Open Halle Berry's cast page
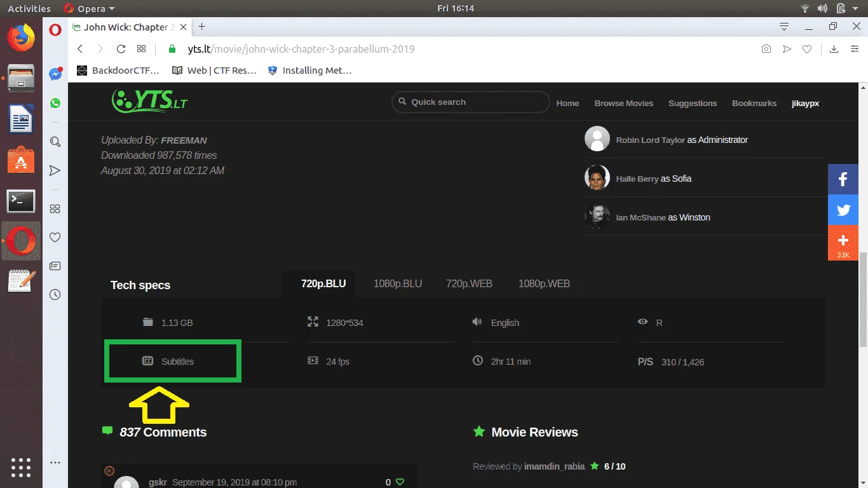This screenshot has width=868, height=488. 637,179
